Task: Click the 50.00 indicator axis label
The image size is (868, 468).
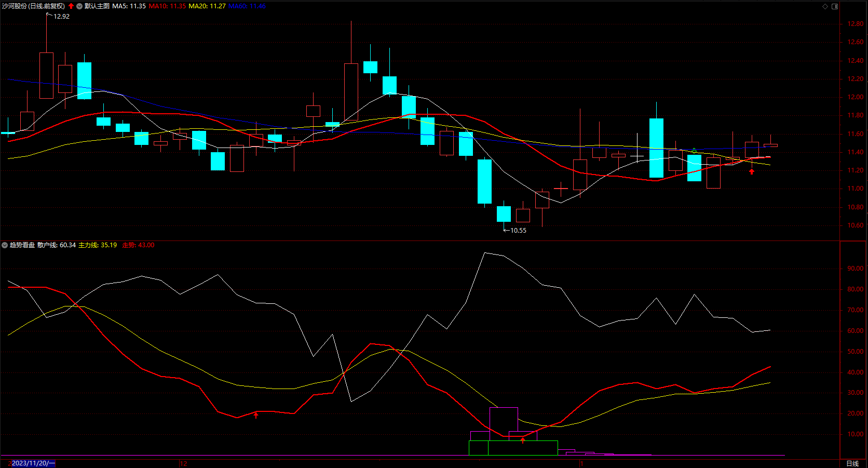Action: [856, 352]
